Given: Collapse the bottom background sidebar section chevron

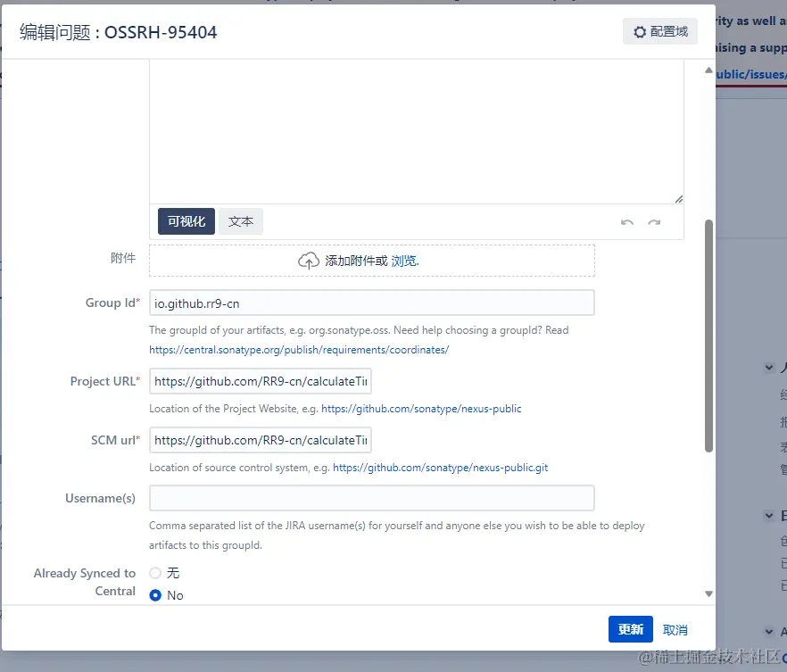Looking at the screenshot, I should point(769,631).
